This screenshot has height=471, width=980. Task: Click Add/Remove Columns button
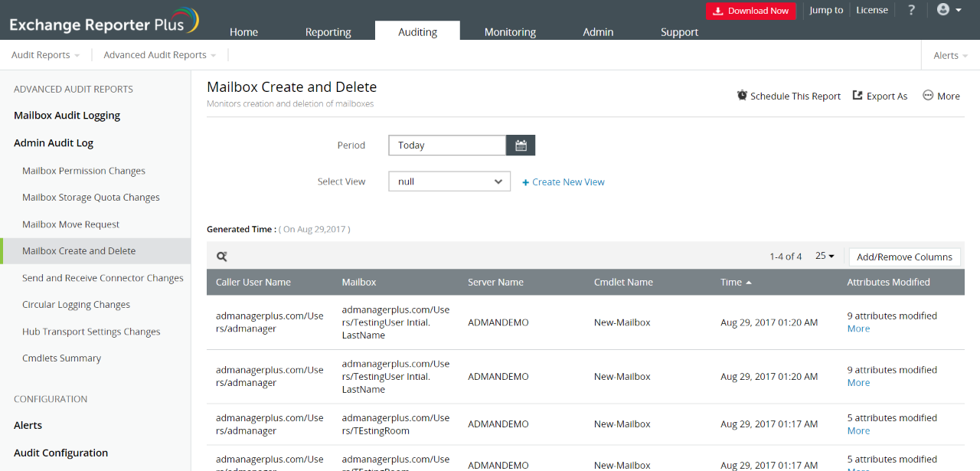(904, 257)
